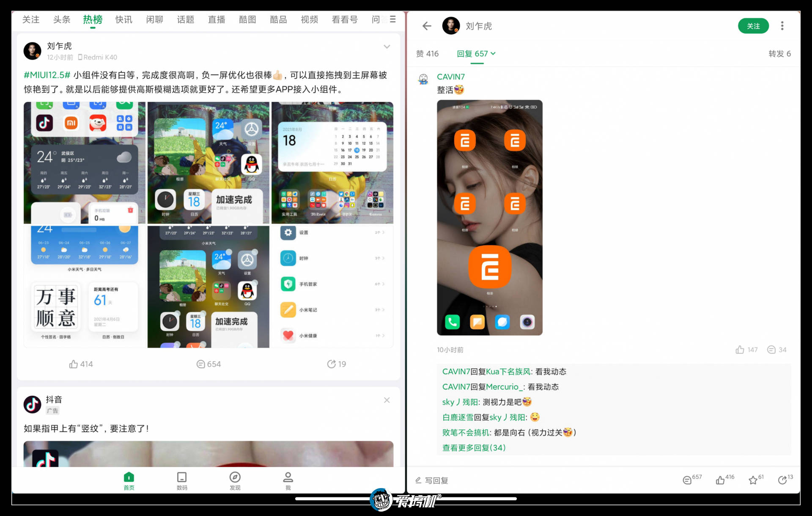812x516 pixels.
Task: Open the 话题 tab
Action: click(186, 19)
